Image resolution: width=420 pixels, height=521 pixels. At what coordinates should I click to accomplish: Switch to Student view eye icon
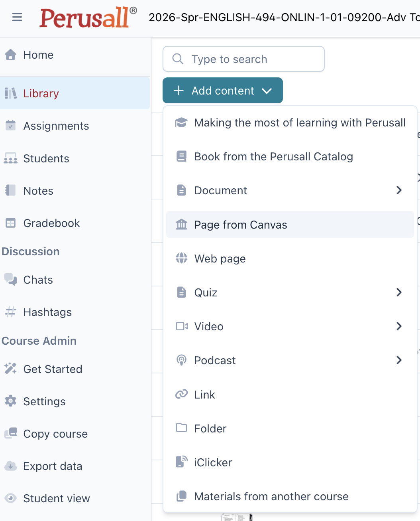(x=11, y=498)
